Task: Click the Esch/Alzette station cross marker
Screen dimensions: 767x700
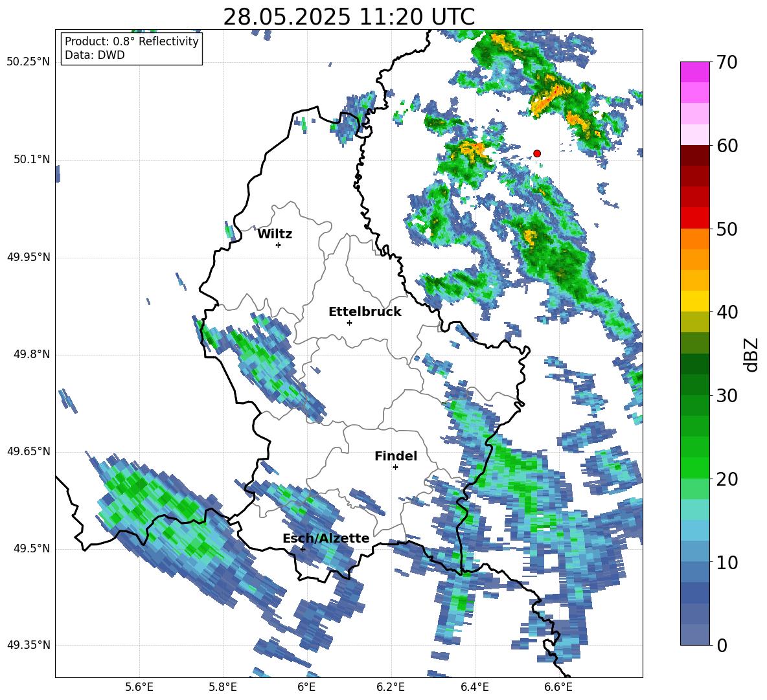Action: 303,549
